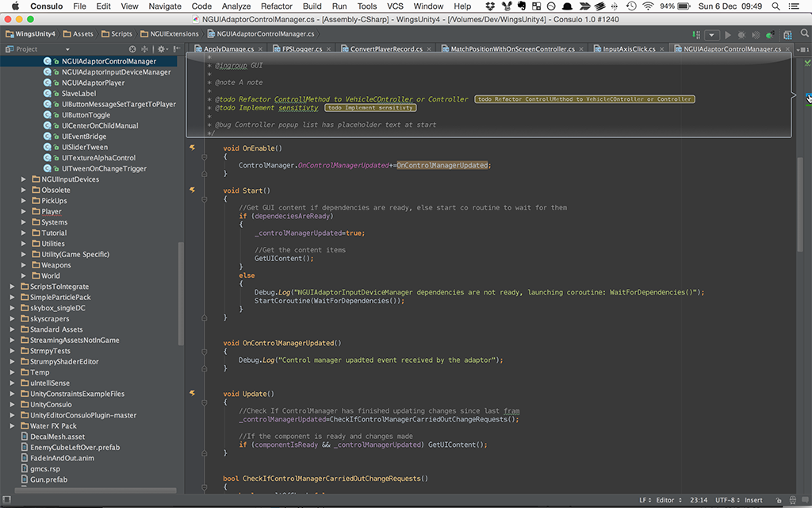Close the ApplyDamage.cs tab
The width and height of the screenshot is (812, 508).
[260, 49]
